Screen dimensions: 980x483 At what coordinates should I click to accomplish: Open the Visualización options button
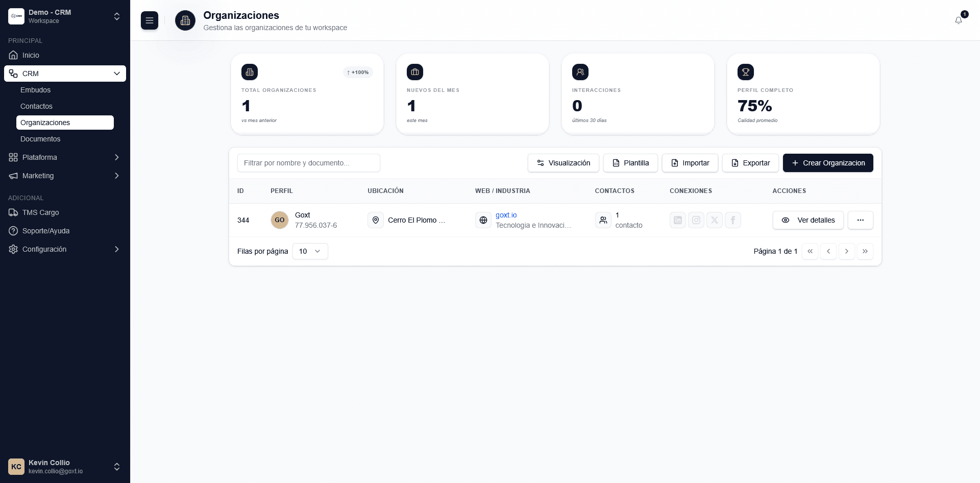563,163
